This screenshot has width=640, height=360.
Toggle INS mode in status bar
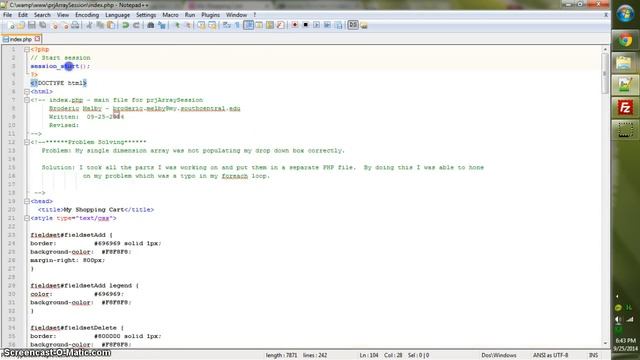point(593,356)
